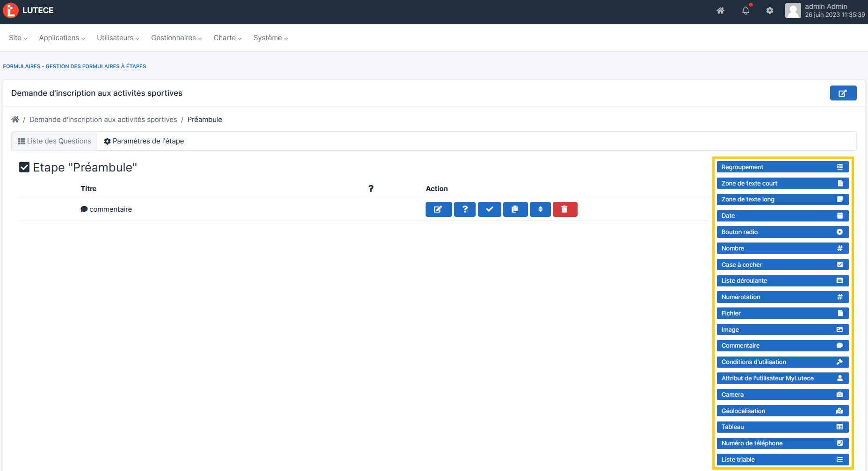Open the Système dropdown menu

click(x=270, y=38)
